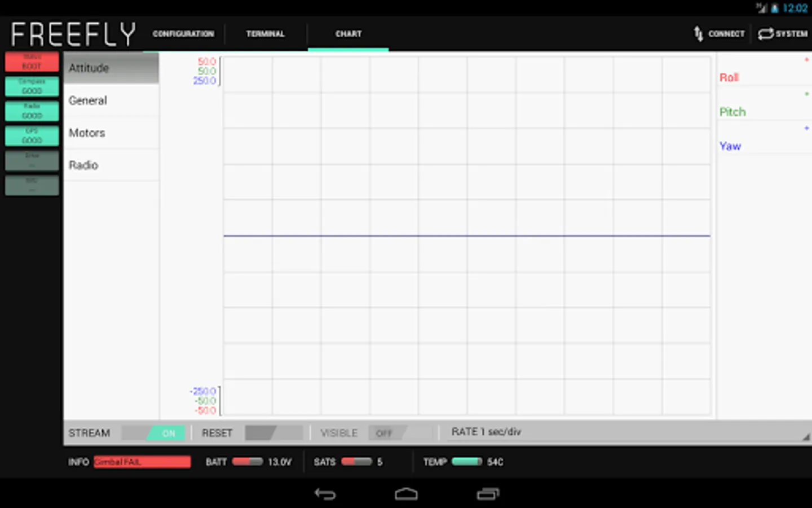Click the Connect button label
This screenshot has width=812, height=508.
[726, 34]
